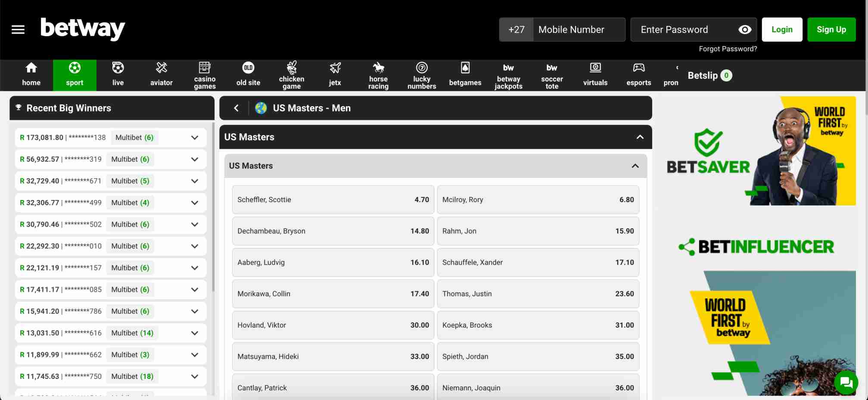Bet on Scheffler, Scottie at 4.70
The height and width of the screenshot is (400, 868).
(x=333, y=200)
